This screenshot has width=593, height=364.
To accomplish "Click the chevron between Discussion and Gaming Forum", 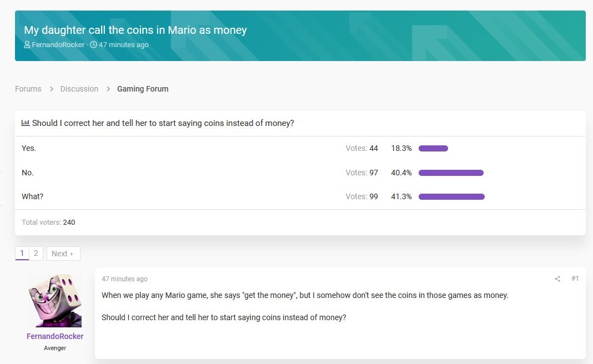I will (108, 89).
